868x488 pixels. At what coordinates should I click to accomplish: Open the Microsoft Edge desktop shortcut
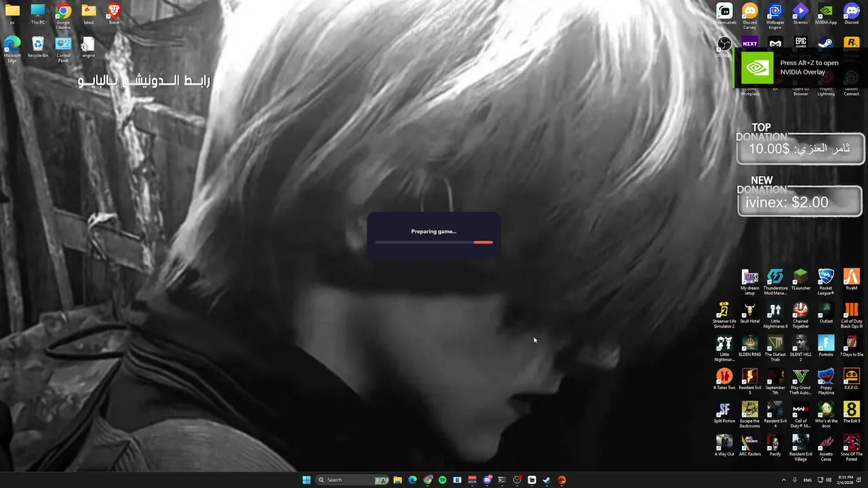coord(12,49)
